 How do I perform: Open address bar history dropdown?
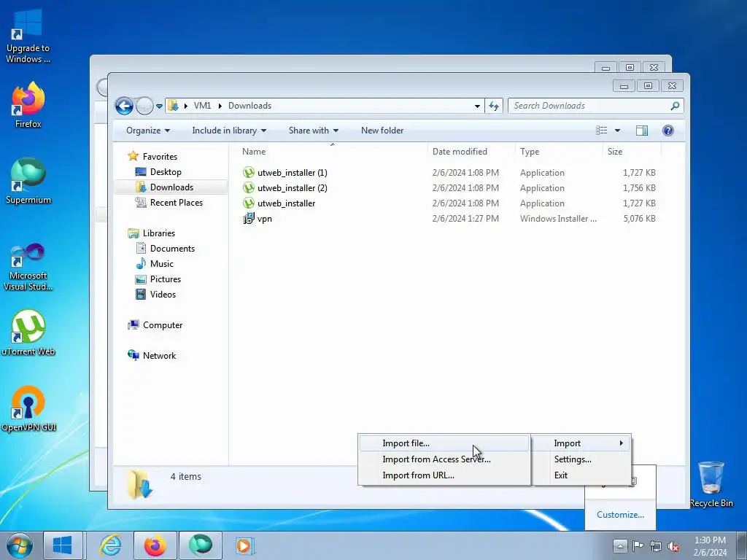(477, 106)
